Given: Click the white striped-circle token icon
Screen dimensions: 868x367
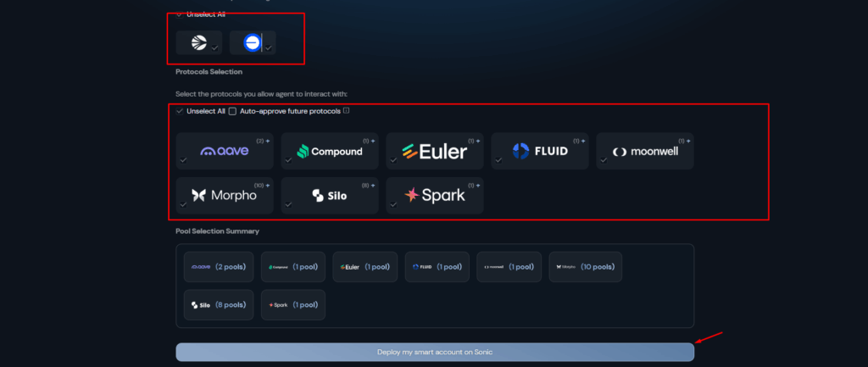Looking at the screenshot, I should click(198, 42).
